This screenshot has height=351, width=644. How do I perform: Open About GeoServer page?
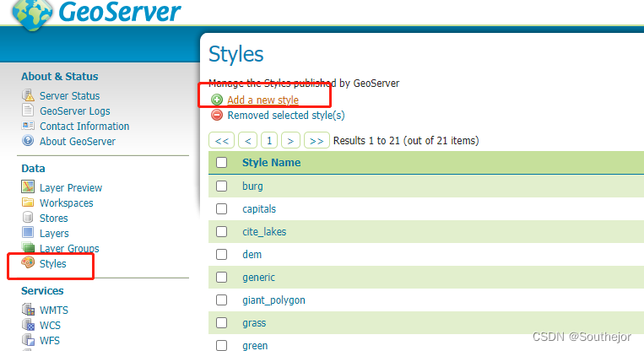pos(77,141)
